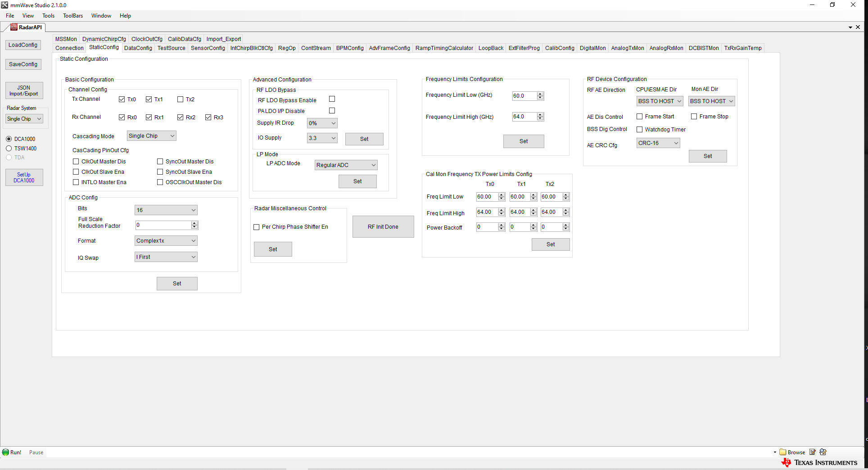
Task: Click the magnifier script inspect icon
Action: click(x=823, y=452)
